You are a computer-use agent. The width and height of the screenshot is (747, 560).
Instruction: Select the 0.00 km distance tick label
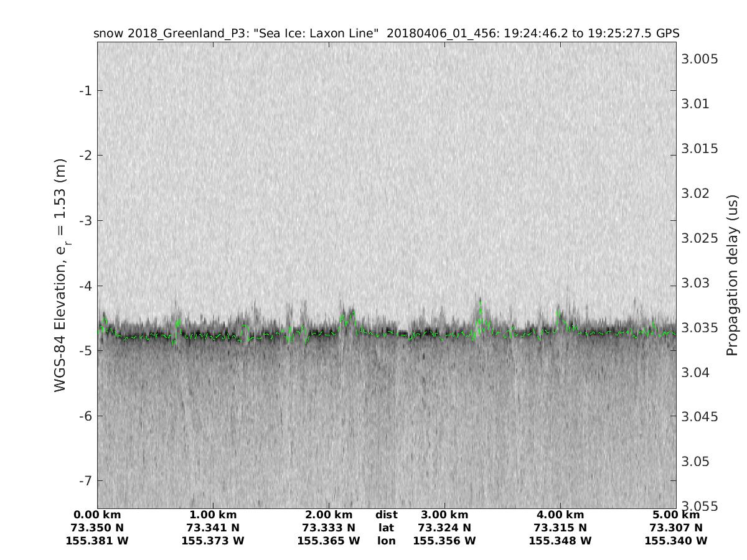(97, 515)
